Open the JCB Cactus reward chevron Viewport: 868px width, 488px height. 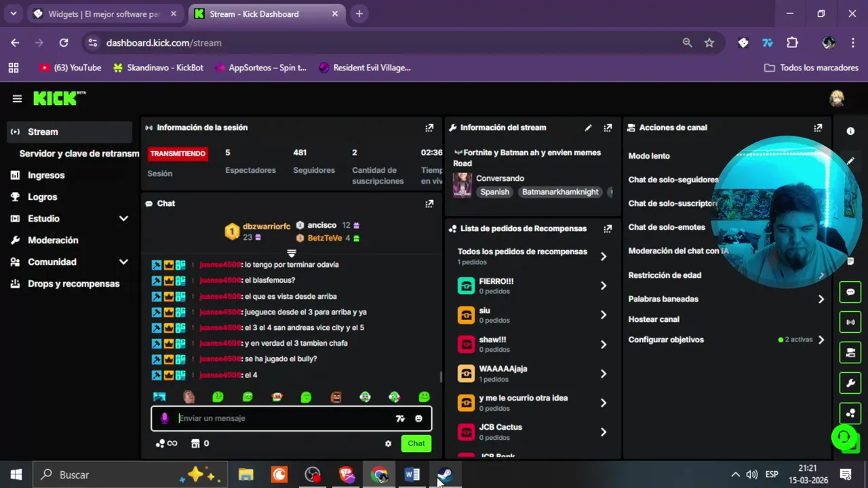click(604, 432)
